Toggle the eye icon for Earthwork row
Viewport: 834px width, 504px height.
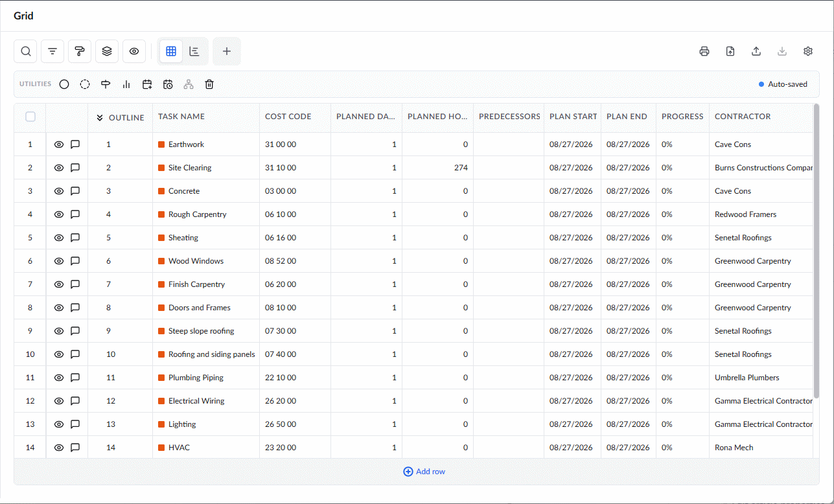tap(59, 144)
